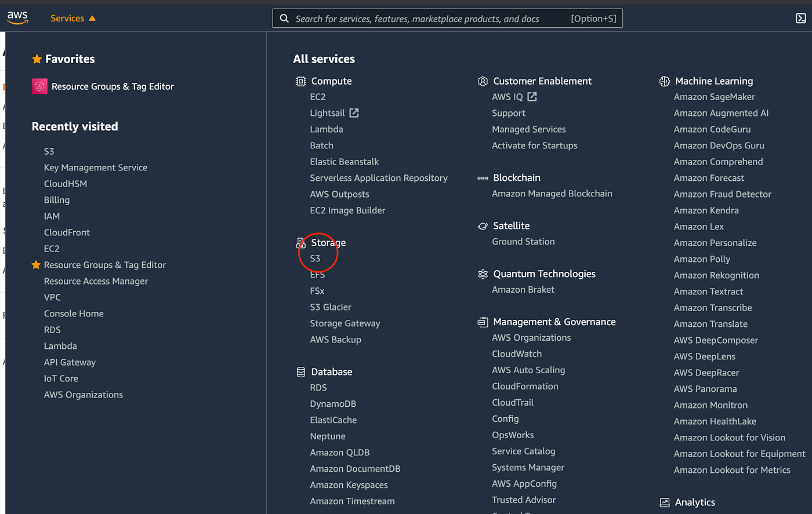Open Amazon DocumentDB service
This screenshot has width=812, height=514.
coord(355,469)
